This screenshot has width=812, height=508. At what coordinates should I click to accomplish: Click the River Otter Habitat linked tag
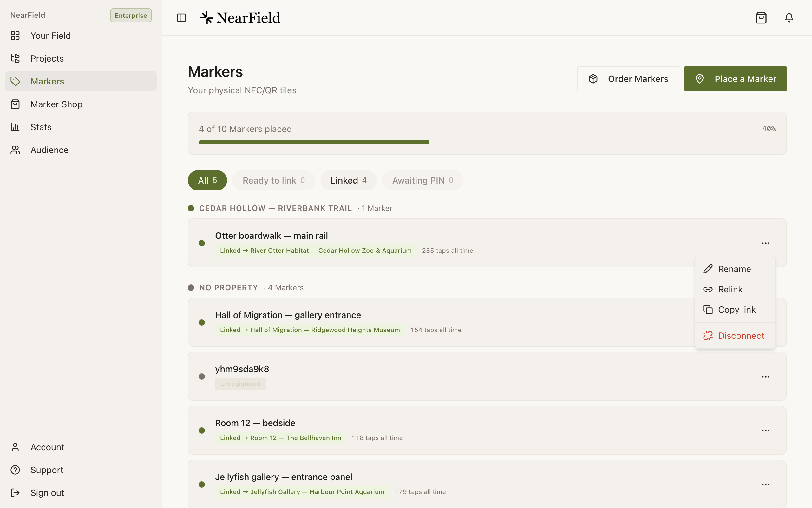coord(316,251)
